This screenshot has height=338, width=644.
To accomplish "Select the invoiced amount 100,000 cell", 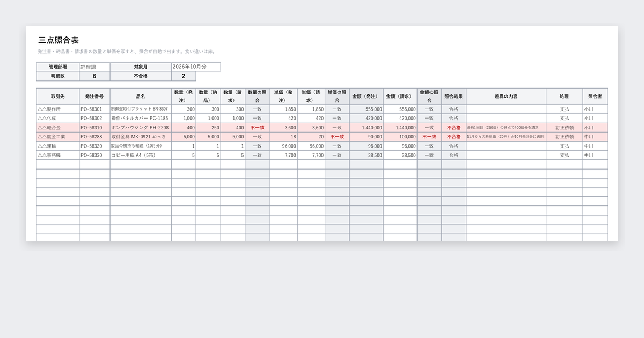I will point(400,137).
